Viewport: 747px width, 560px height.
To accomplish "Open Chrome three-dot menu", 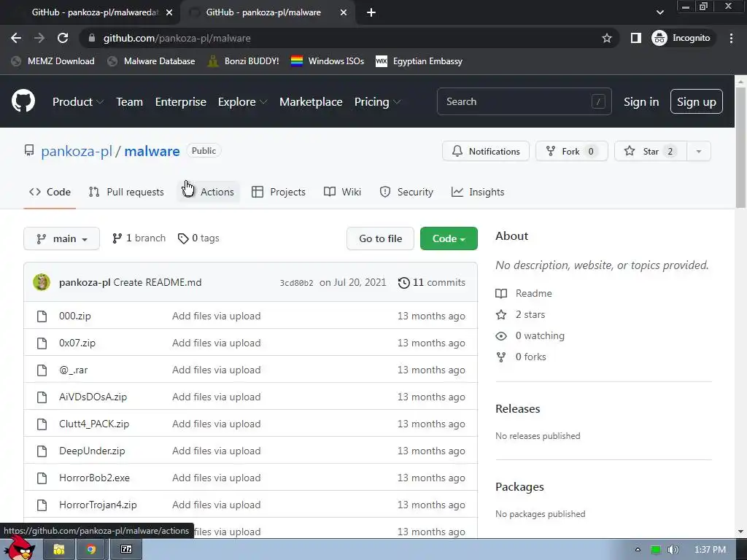I will click(x=731, y=38).
